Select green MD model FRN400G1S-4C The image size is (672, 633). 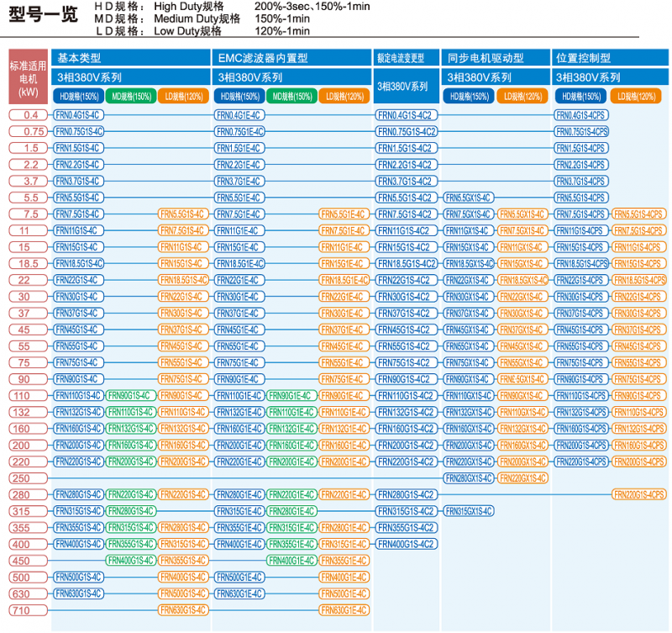point(131,561)
